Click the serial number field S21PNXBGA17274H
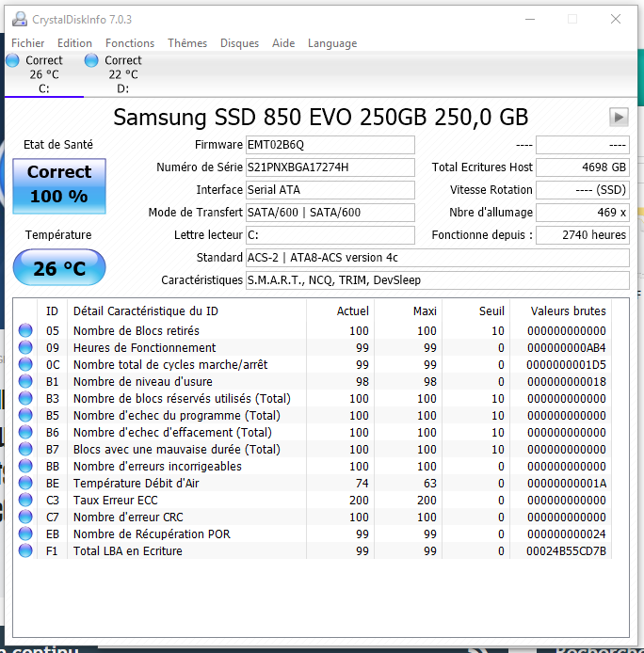 pos(330,167)
